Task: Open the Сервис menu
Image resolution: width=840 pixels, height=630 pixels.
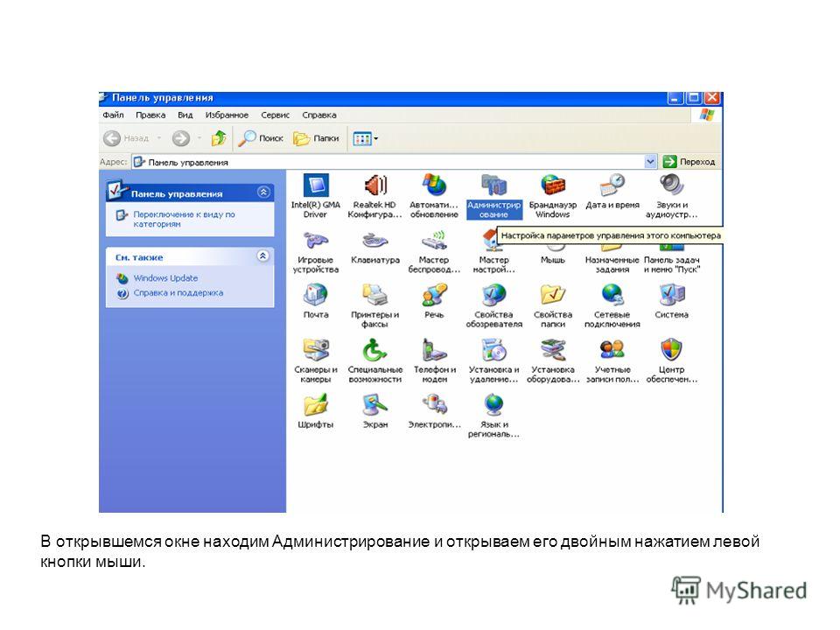Action: [275, 115]
